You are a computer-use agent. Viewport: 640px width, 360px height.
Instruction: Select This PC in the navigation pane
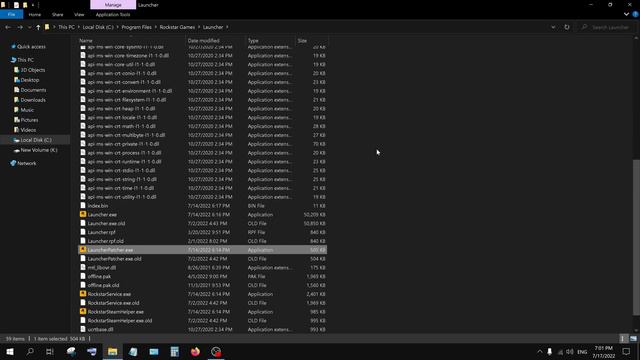coord(25,60)
